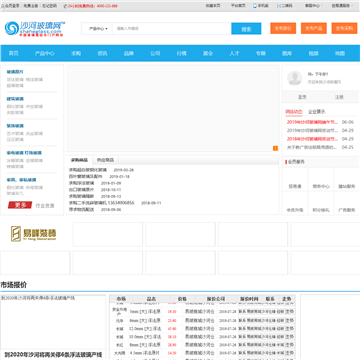Screen dimensions: 360x360
Task: Open 公司 in the navigation bar
Action: pos(155,53)
